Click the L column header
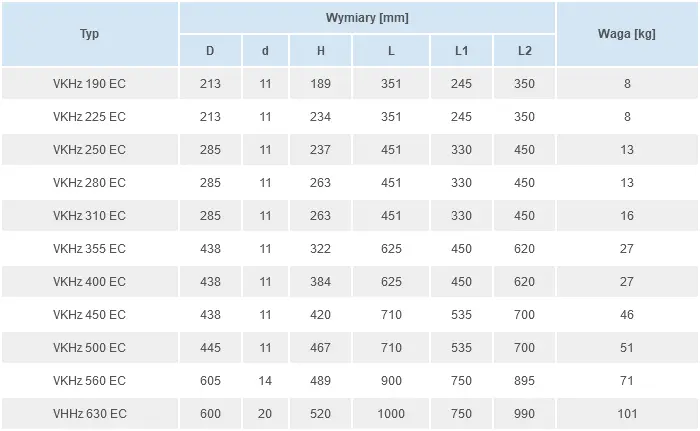The height and width of the screenshot is (431, 700). click(x=391, y=51)
